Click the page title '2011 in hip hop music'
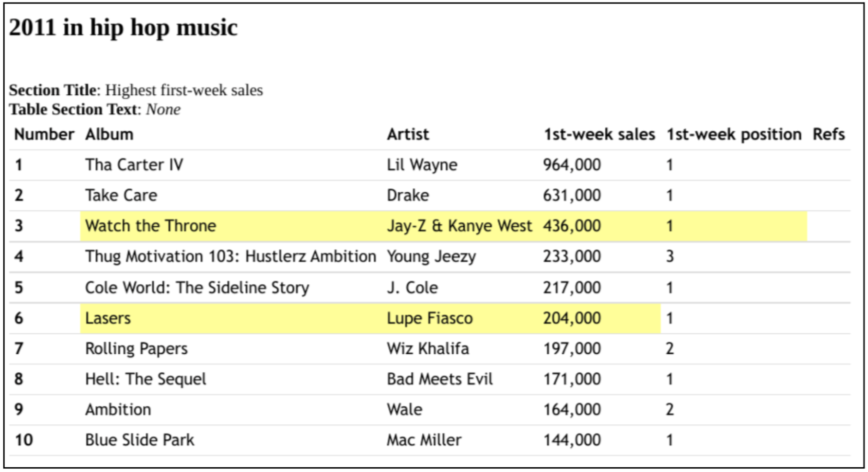868x472 pixels. point(123,28)
